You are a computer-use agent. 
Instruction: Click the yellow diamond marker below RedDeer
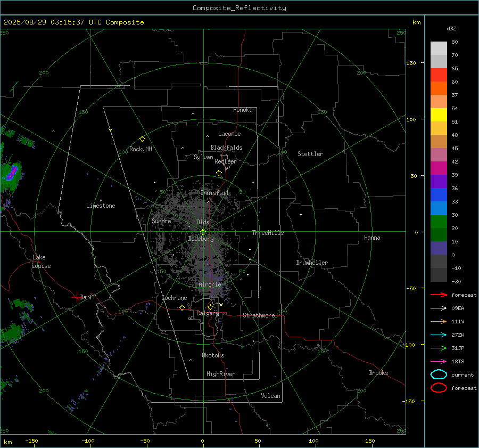219,173
